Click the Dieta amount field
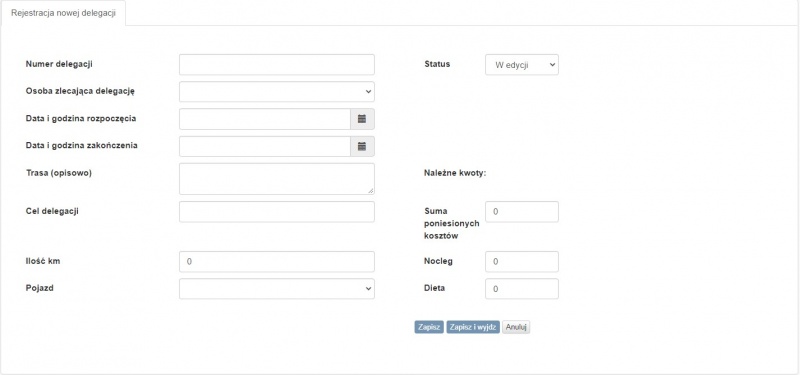Image resolution: width=800 pixels, height=375 pixels. 522,289
